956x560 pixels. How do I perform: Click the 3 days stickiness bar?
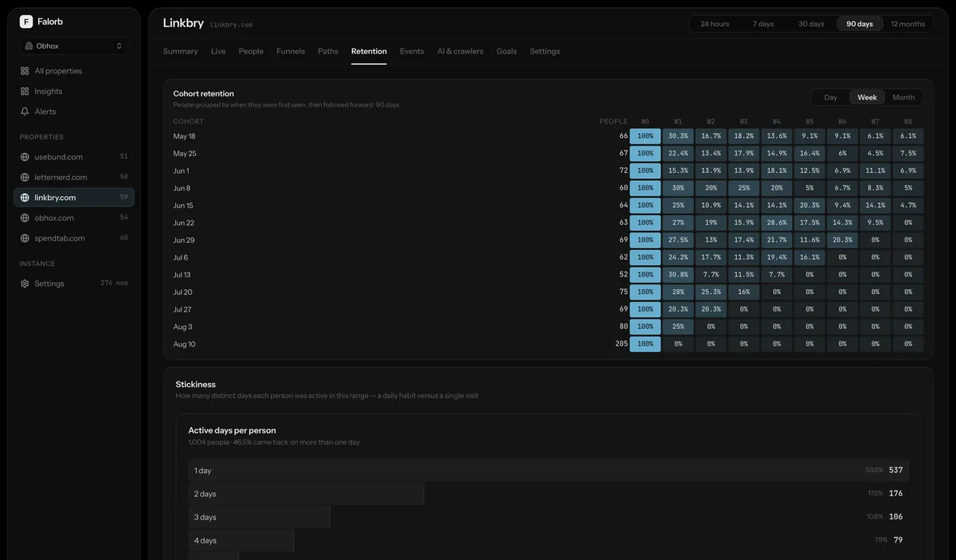tap(260, 517)
